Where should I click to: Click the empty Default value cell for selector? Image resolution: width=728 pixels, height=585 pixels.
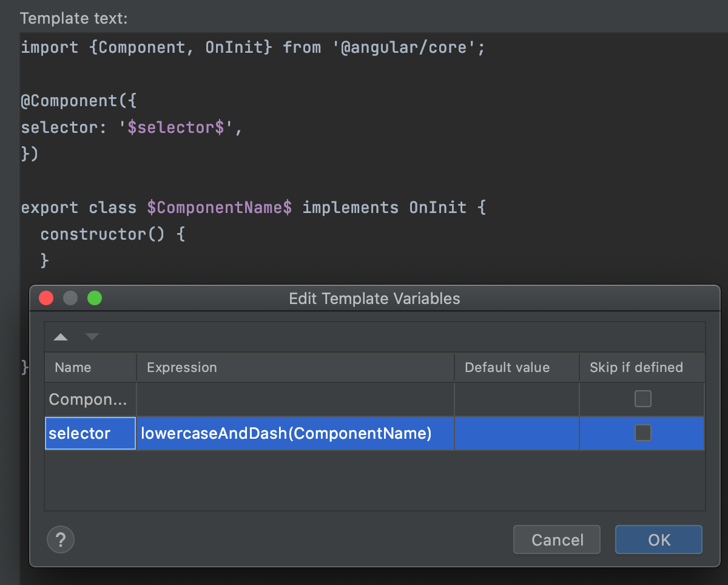coord(516,433)
